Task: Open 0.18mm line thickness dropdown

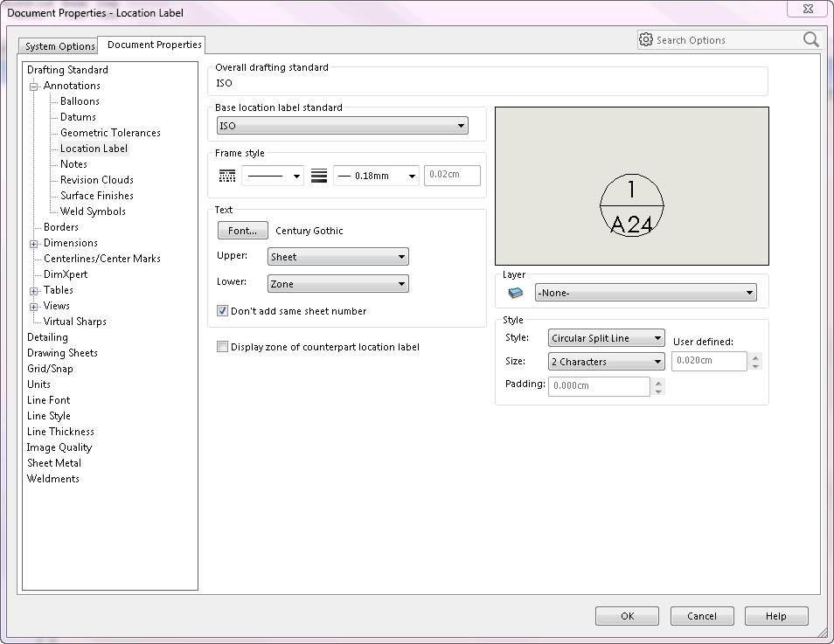Action: click(x=376, y=176)
